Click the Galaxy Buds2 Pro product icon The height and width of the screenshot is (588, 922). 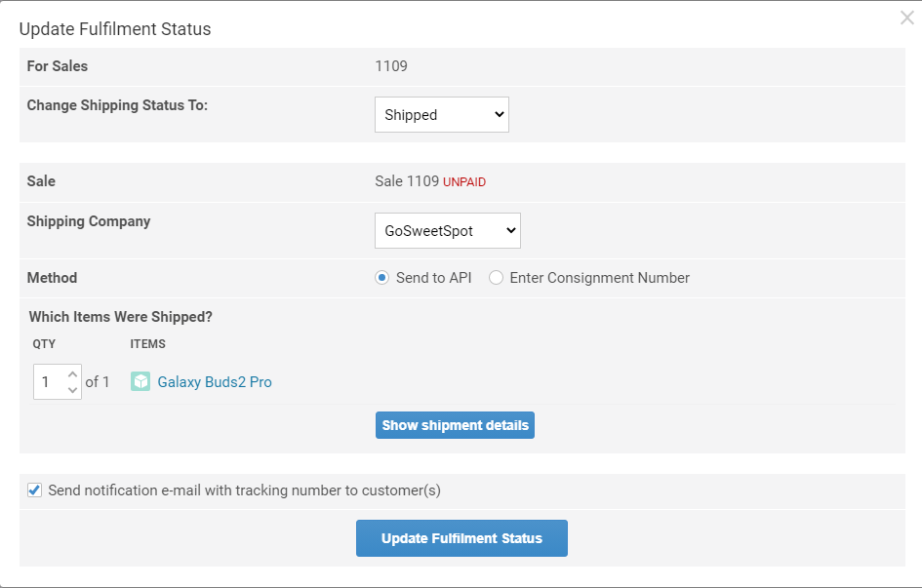(140, 382)
